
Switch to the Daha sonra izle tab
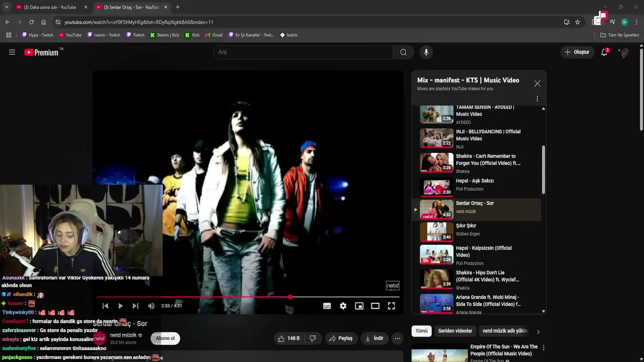(x=50, y=8)
